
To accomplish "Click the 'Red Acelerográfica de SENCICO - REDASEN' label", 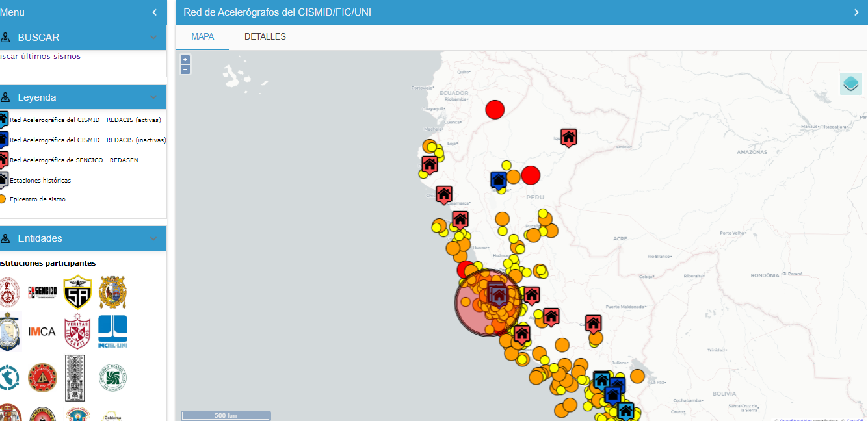I will (x=74, y=160).
